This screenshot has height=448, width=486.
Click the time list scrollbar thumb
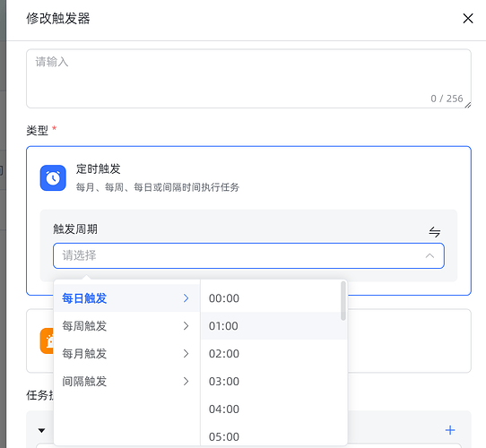click(343, 301)
